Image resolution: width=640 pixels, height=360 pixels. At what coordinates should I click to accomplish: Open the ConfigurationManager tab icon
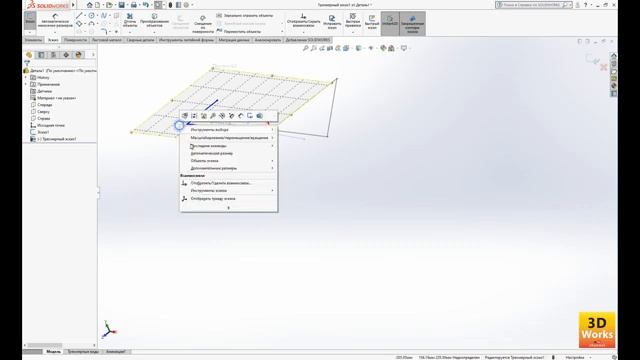(x=53, y=55)
